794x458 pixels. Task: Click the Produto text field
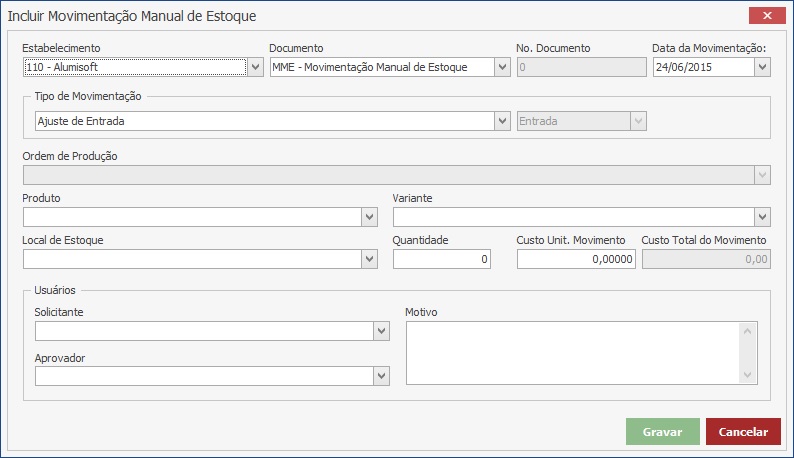(x=191, y=217)
